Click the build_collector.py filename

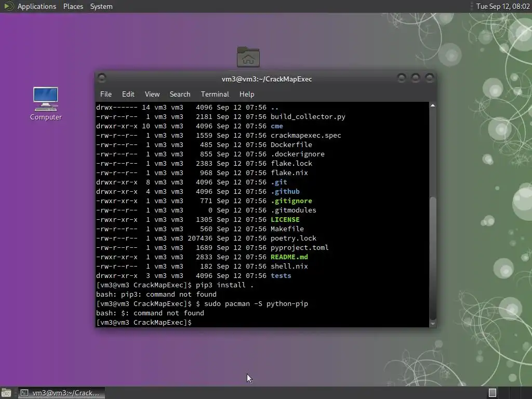(308, 117)
